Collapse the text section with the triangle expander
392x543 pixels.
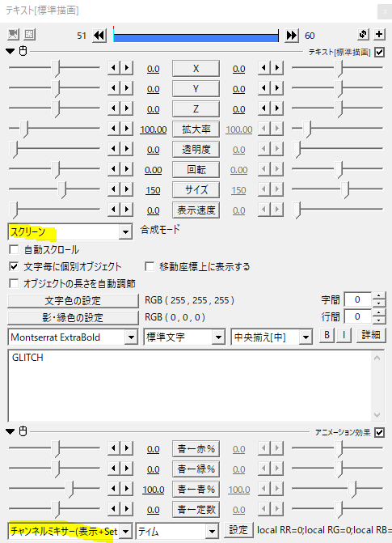(x=11, y=51)
